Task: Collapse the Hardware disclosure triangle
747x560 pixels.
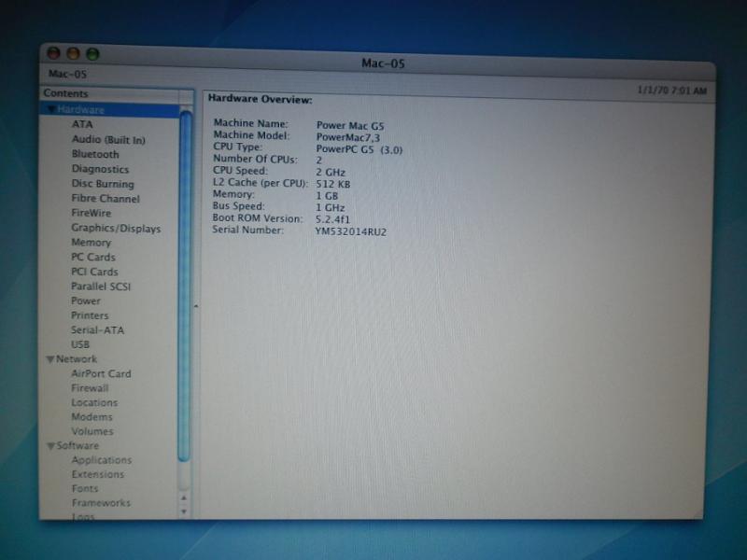Action: 51,110
